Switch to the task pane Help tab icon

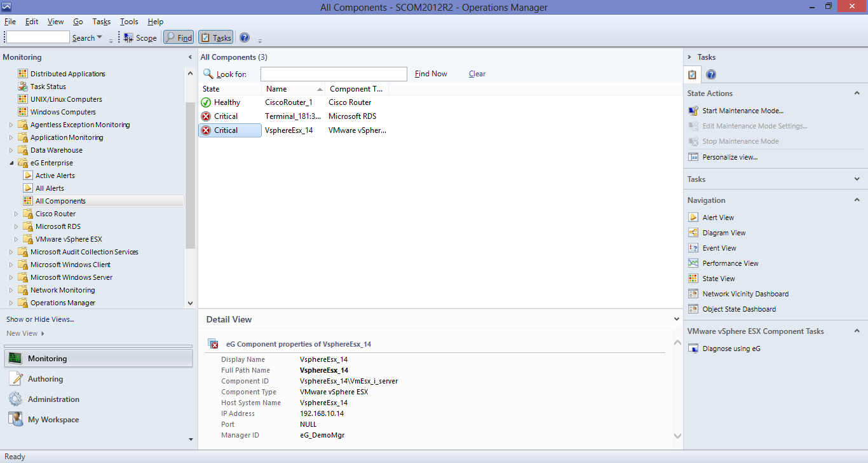tap(711, 75)
